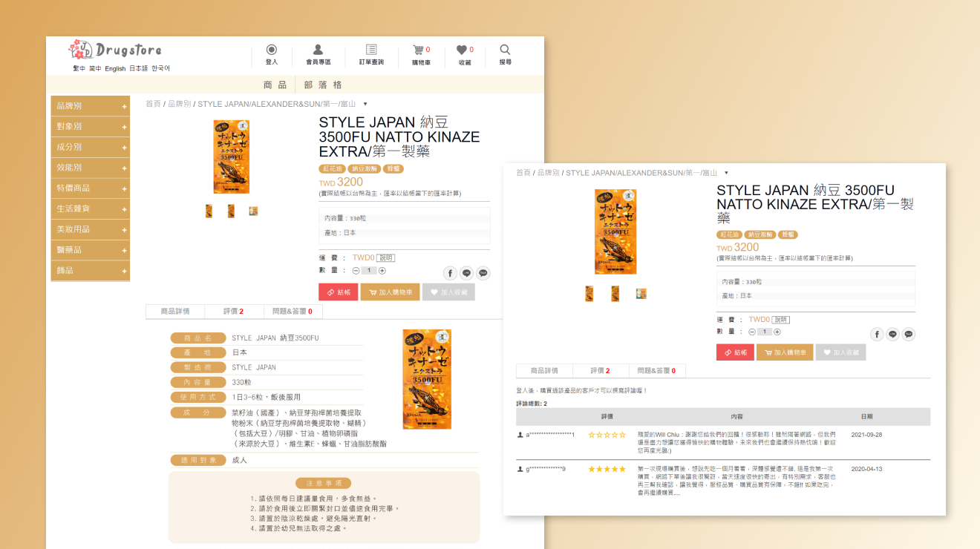980x549 pixels.
Task: Click review date 2021-09-28
Action: click(866, 435)
